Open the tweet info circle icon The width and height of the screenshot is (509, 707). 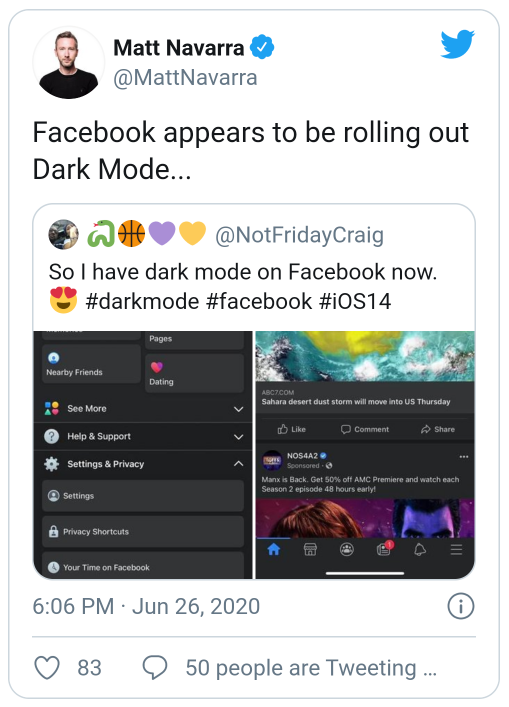point(461,606)
